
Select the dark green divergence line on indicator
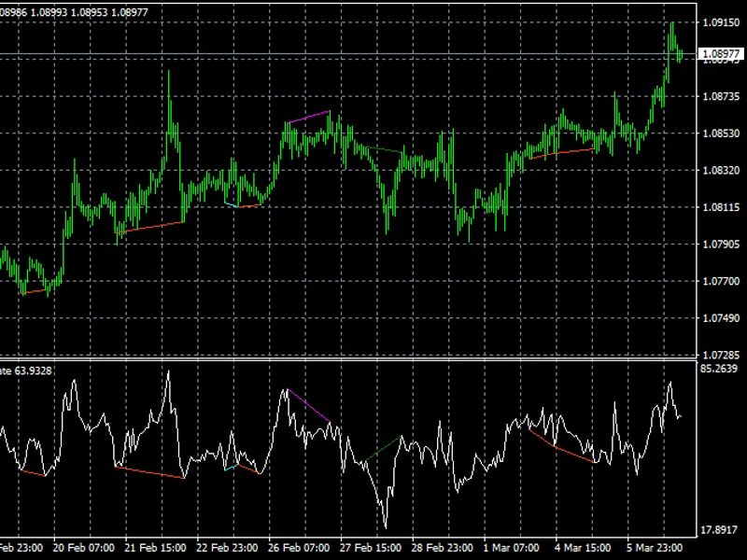(x=384, y=448)
